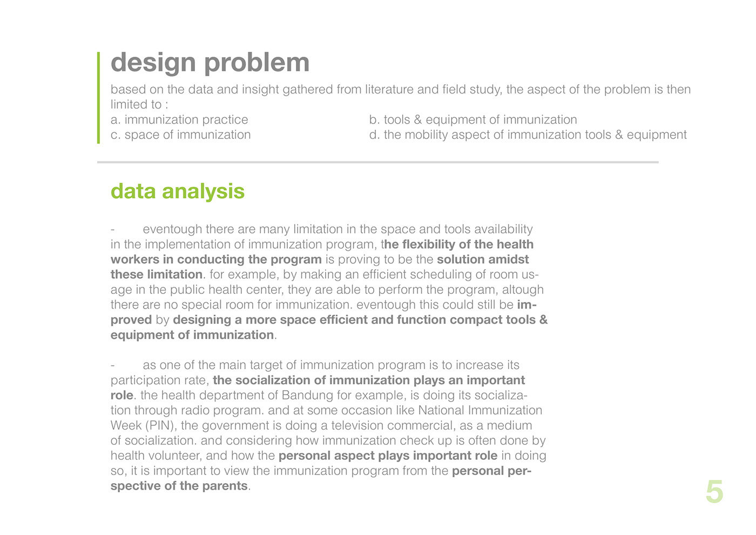Select list item "c. space of immunization"
This screenshot has width=756, height=535.
[x=180, y=135]
